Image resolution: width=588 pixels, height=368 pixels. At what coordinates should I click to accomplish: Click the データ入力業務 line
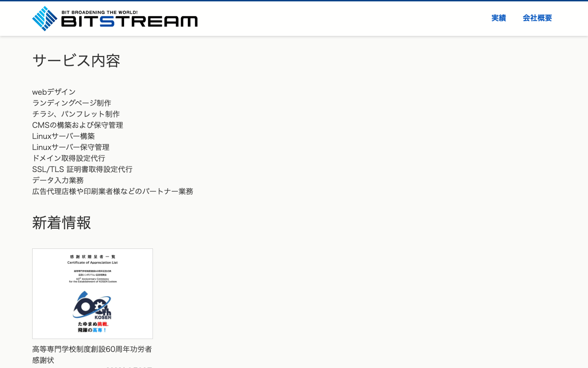coord(58,180)
